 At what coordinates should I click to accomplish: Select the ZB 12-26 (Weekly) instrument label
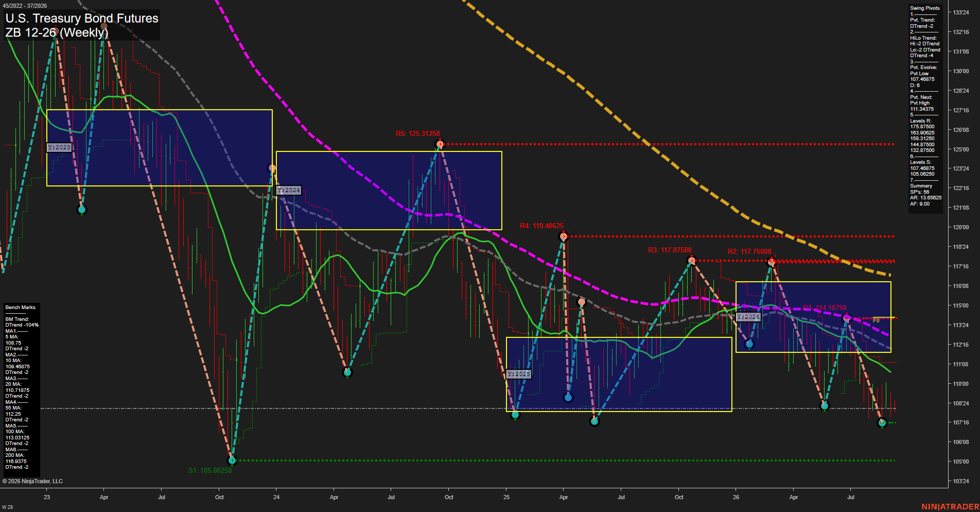coord(57,32)
